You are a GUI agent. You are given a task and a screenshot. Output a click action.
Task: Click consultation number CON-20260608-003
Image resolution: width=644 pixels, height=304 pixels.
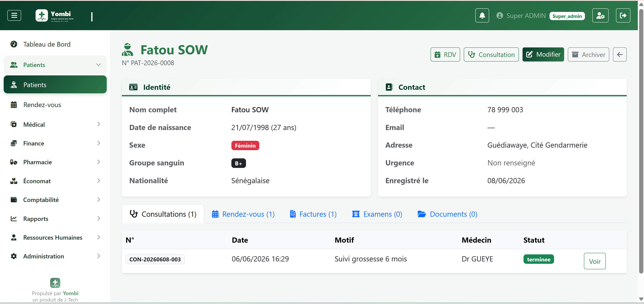pos(155,259)
